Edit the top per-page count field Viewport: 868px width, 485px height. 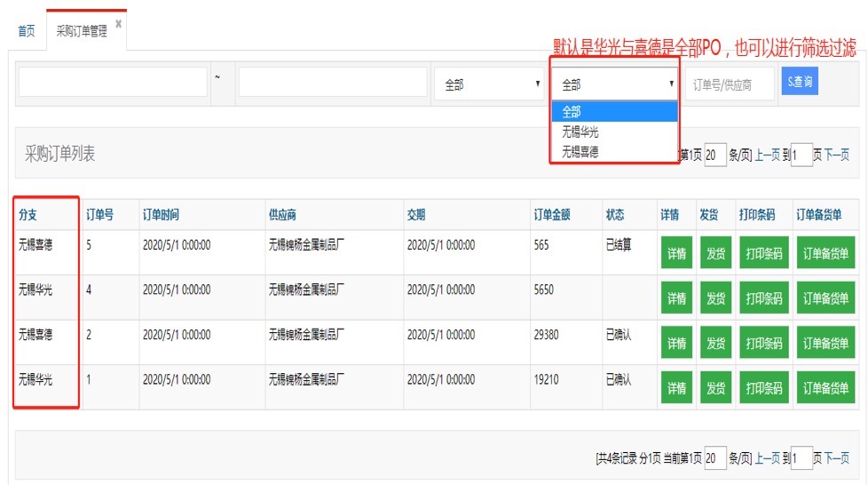[x=715, y=155]
